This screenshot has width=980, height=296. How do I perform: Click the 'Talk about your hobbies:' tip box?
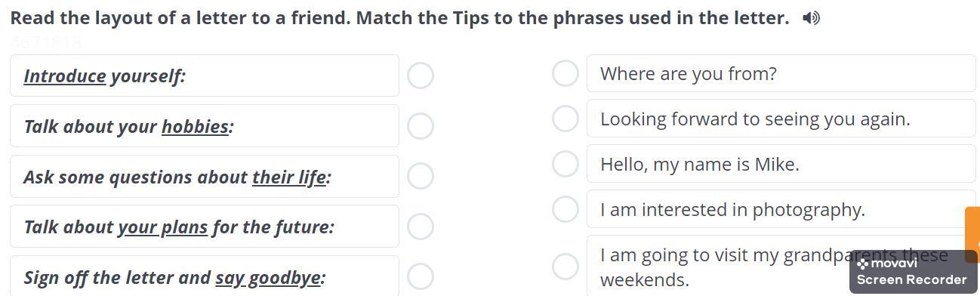205,126
